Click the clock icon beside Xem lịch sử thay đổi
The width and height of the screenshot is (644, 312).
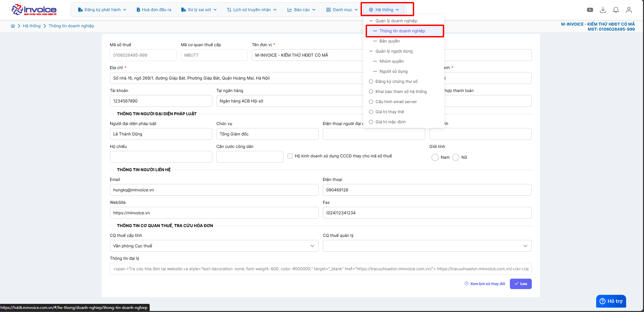pyautogui.click(x=466, y=284)
